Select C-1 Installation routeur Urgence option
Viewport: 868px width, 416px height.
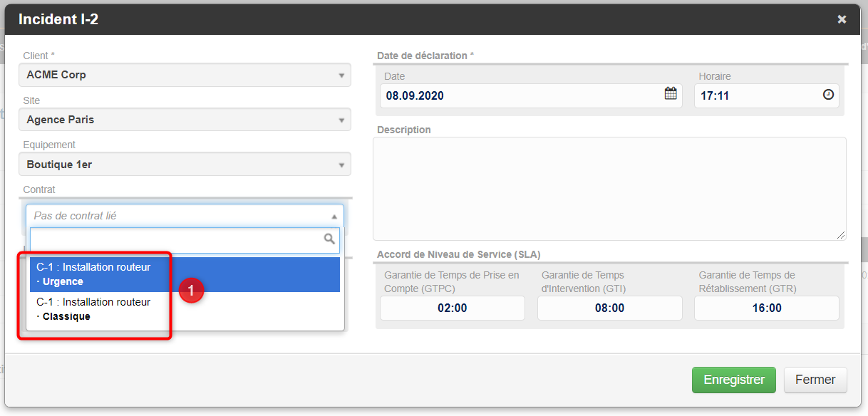click(x=183, y=274)
